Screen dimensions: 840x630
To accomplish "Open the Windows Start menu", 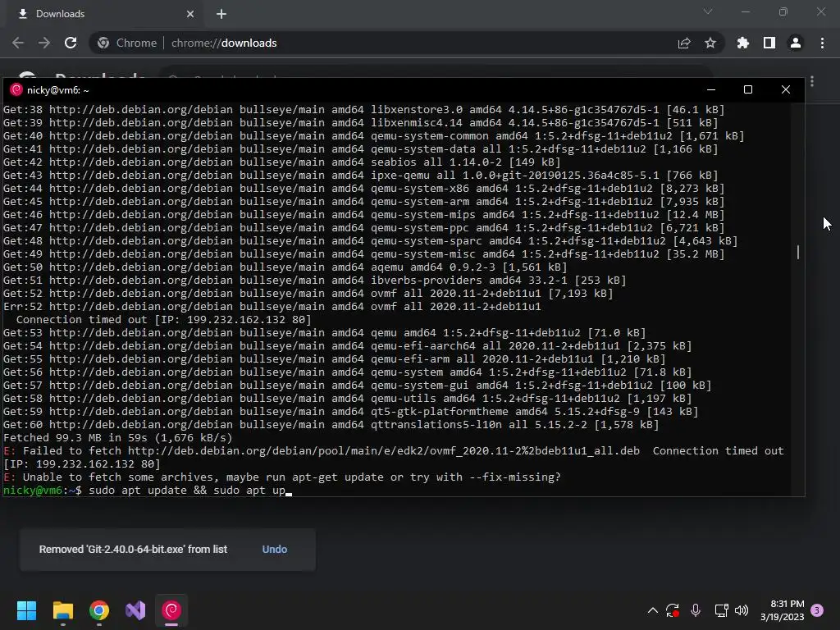I will tap(26, 610).
